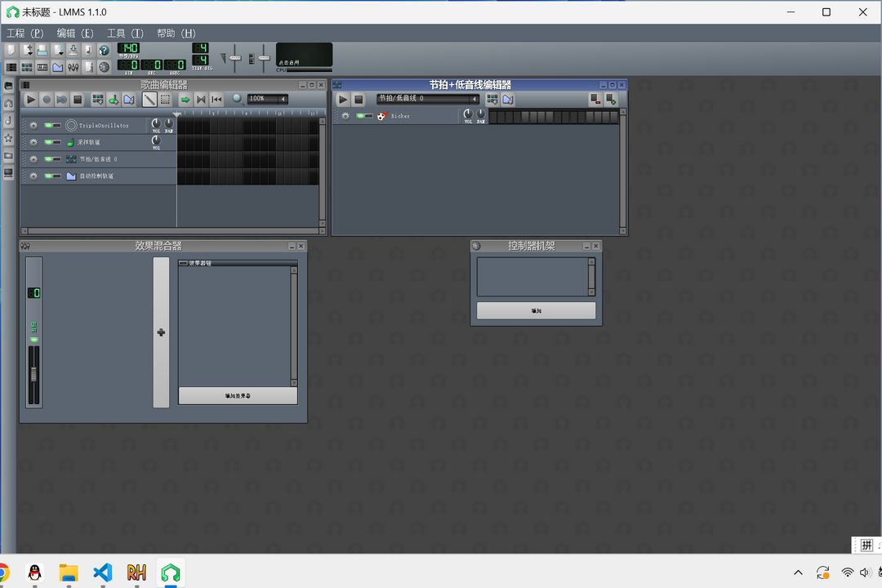Open the instrument plugins sidebar tab
This screenshot has width=882, height=588.
pyautogui.click(x=8, y=85)
